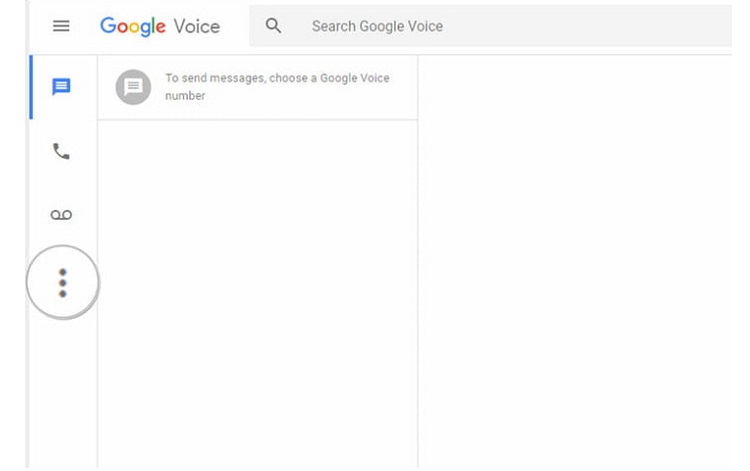Viewport: 750px width, 471px height.
Task: Click the 'To send messages' notice text
Action: [277, 87]
